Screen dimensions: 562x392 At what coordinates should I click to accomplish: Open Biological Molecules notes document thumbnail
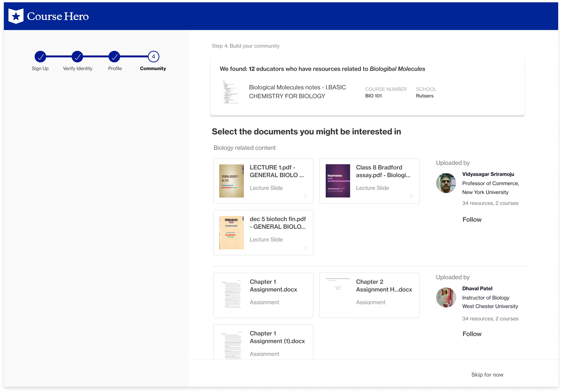231,92
